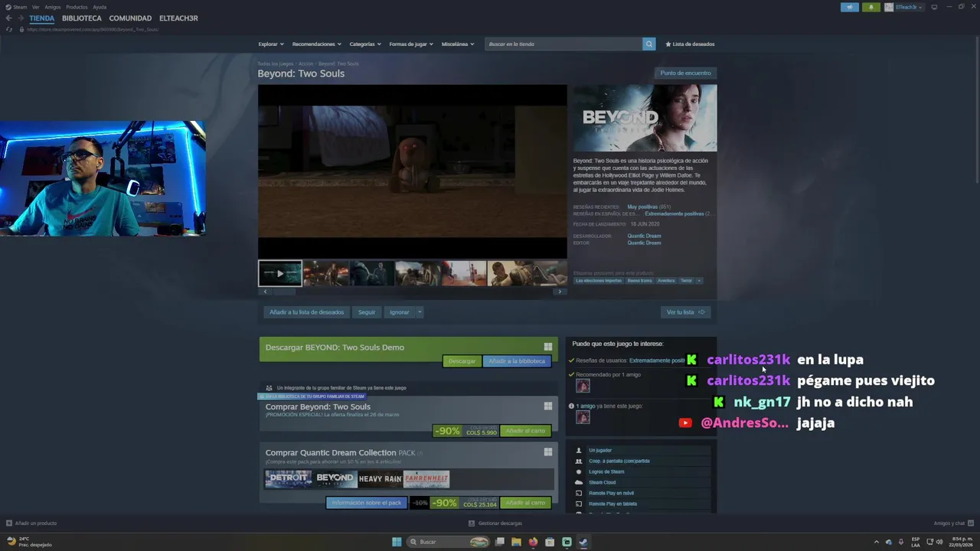980x551 pixels.
Task: Open friend avatar under Recomendado por 1 amigo
Action: point(583,386)
